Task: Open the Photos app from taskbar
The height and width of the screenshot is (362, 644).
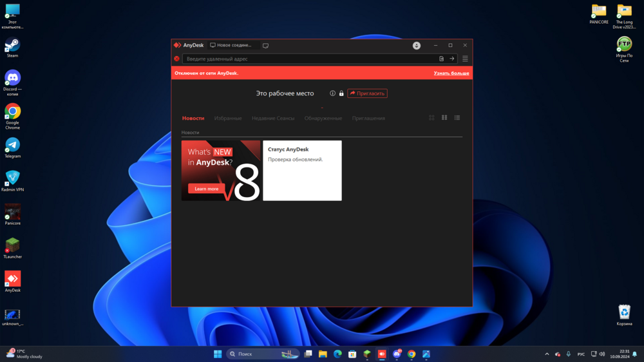Action: click(426, 354)
